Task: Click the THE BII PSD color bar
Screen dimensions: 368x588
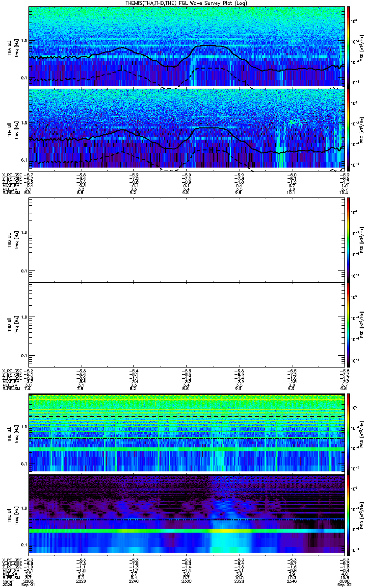Action: pos(348,515)
